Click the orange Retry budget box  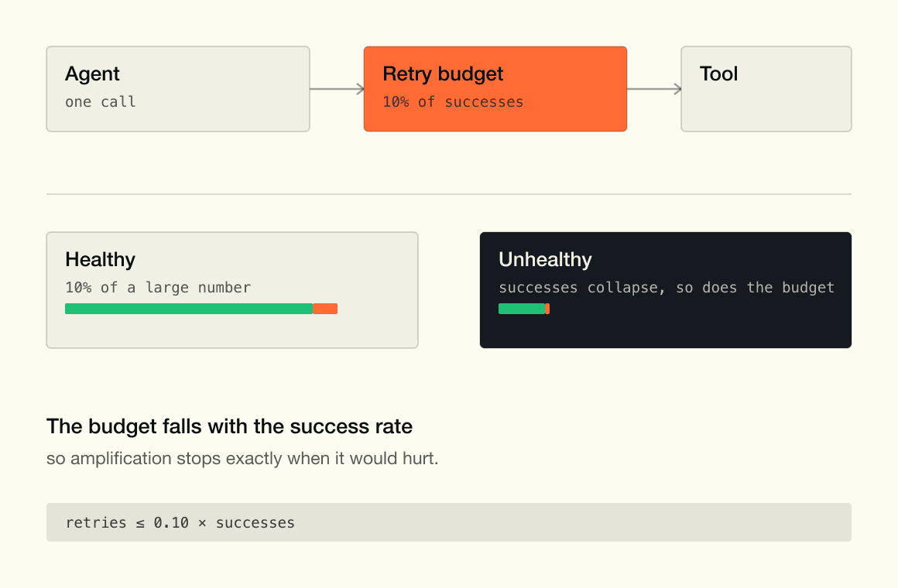[495, 89]
